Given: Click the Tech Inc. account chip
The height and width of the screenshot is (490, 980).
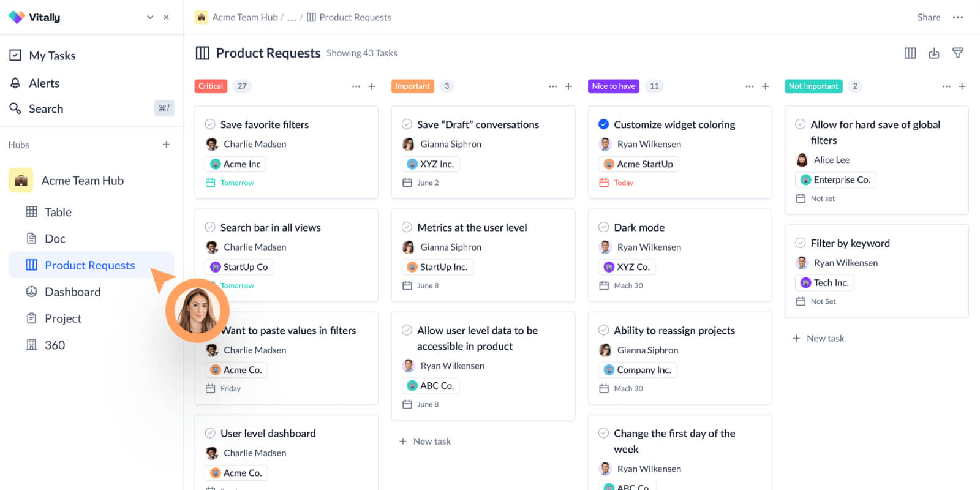Looking at the screenshot, I should point(825,283).
